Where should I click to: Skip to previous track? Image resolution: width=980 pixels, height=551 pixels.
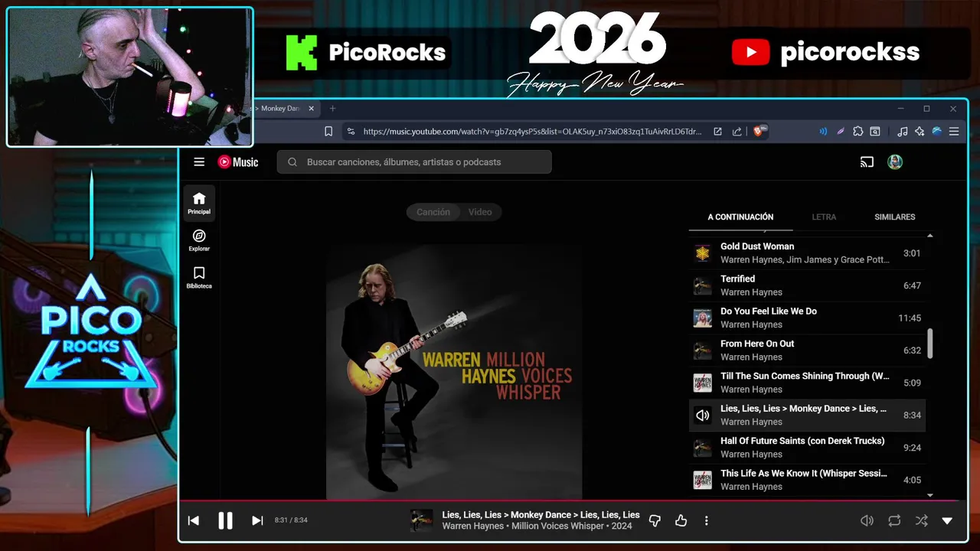(194, 520)
